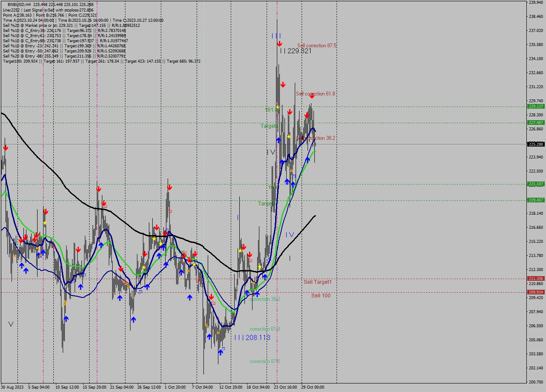Click the 200.700 price scale value
The height and width of the screenshot is (392, 546).
click(x=536, y=382)
